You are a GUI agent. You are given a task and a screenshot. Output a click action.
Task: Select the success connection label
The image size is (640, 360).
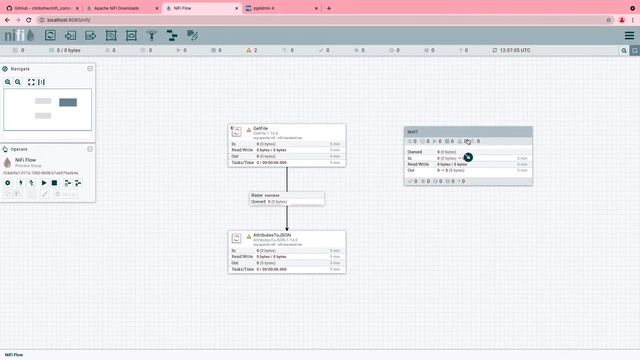[287, 199]
